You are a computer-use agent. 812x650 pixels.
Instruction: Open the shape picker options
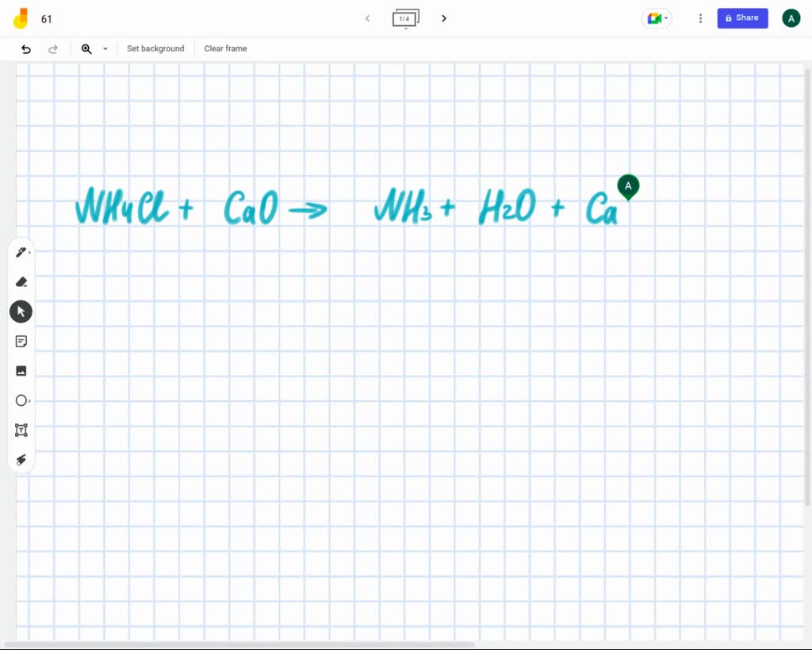30,400
